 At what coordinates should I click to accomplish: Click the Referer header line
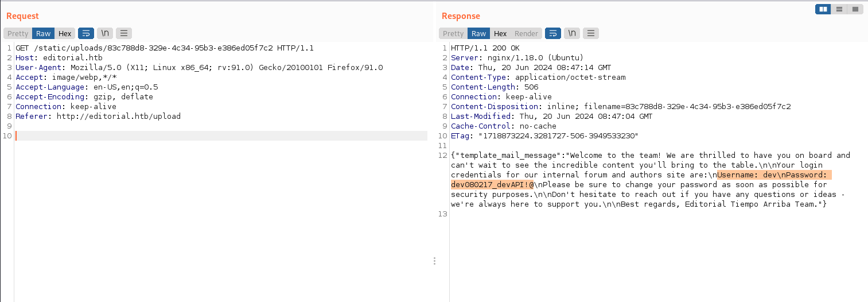click(98, 117)
